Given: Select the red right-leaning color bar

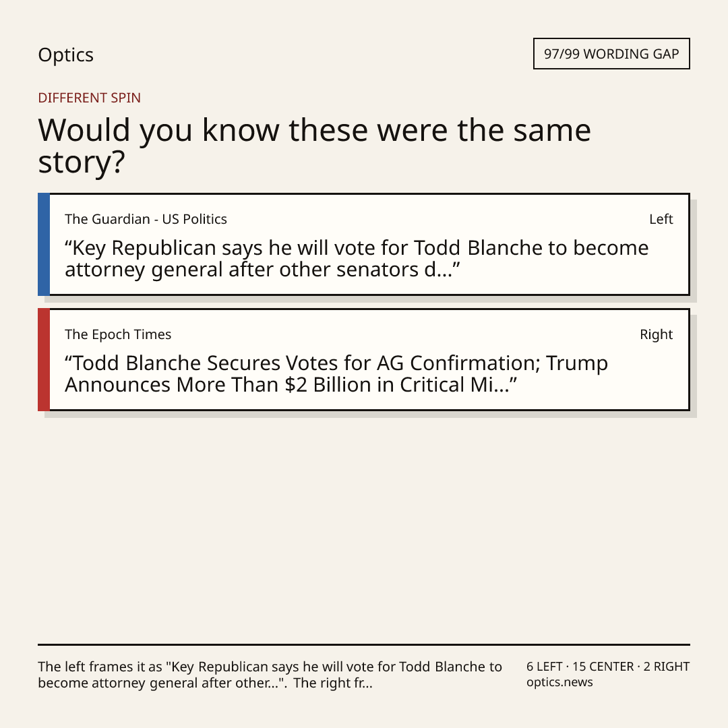Looking at the screenshot, I should 44,359.
